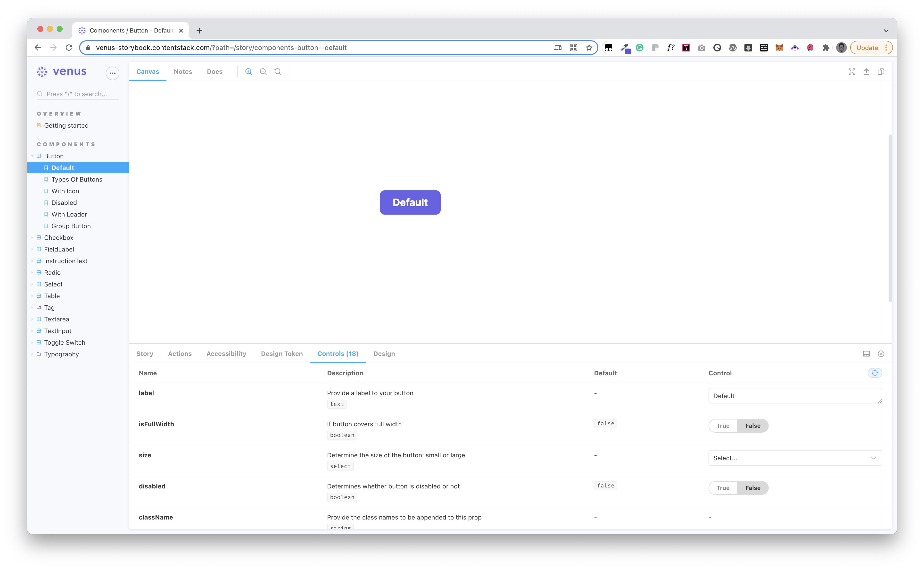Open Types Of Buttons story
The image size is (924, 570).
(x=76, y=179)
